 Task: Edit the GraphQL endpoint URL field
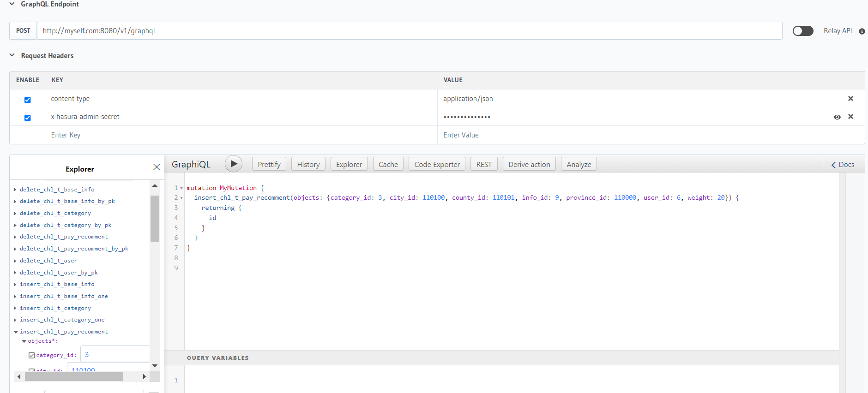tap(410, 31)
